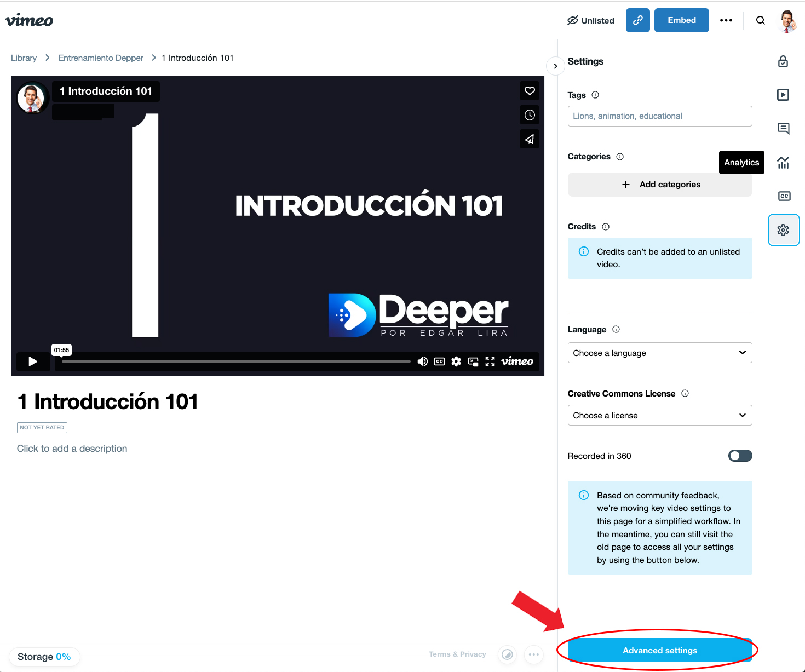Click the uploader avatar in the player
Screen dimensions: 805x672
coord(31,98)
